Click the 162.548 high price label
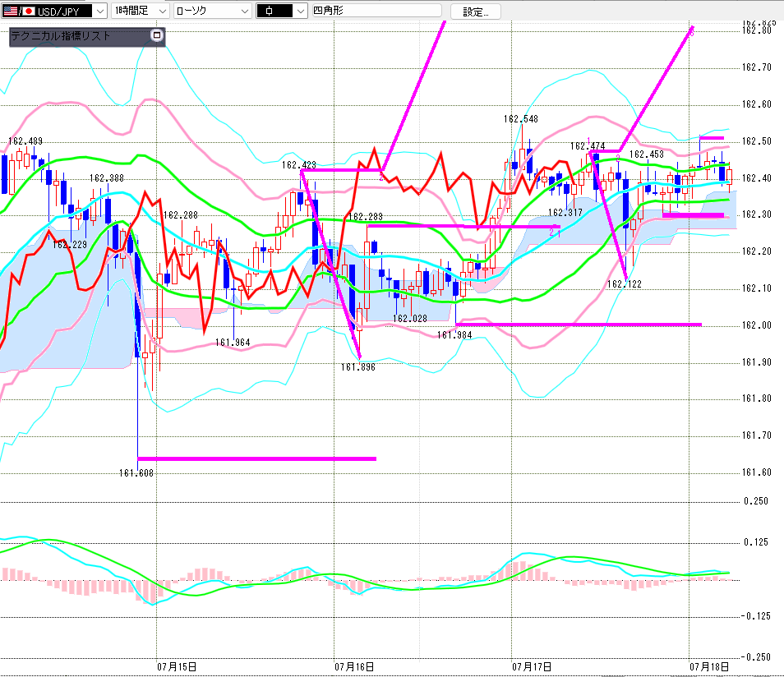 [x=520, y=119]
